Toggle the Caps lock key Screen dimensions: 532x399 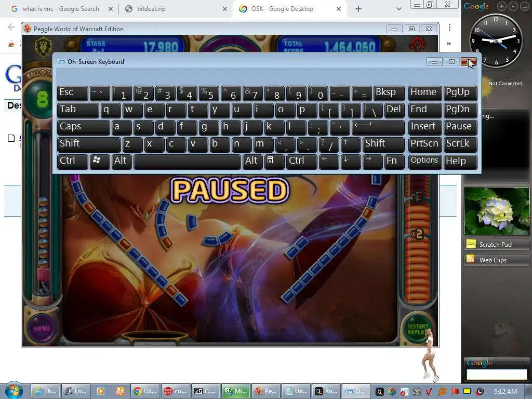click(84, 127)
